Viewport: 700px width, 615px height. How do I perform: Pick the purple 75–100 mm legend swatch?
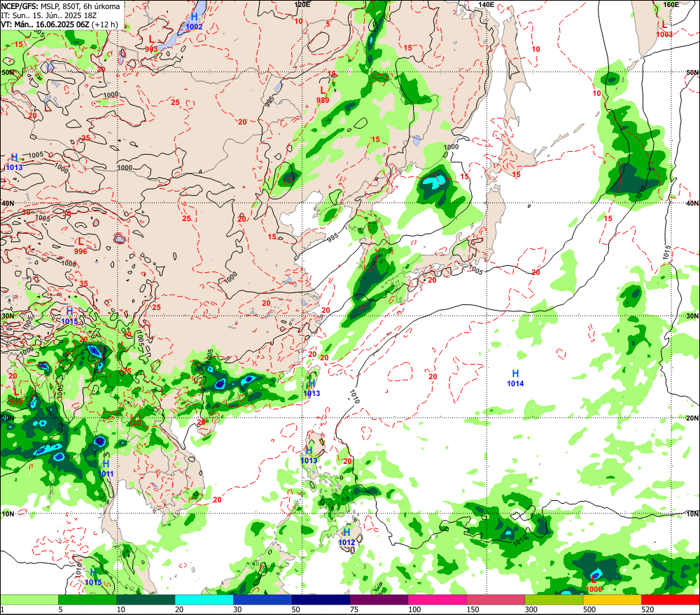(x=379, y=600)
